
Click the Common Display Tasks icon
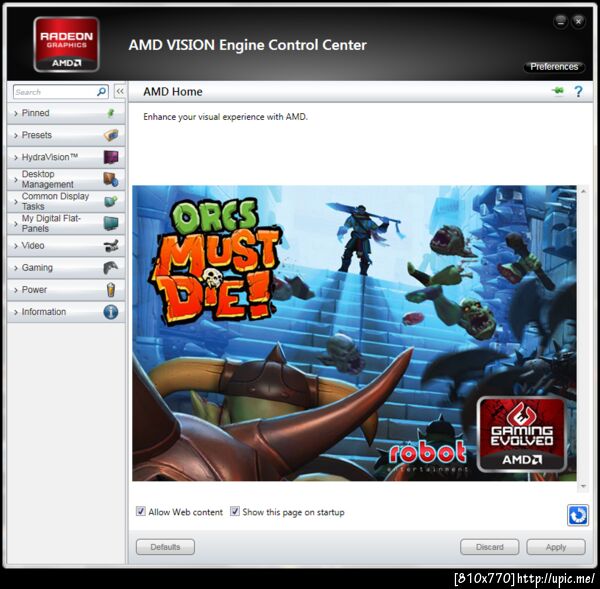coord(111,201)
